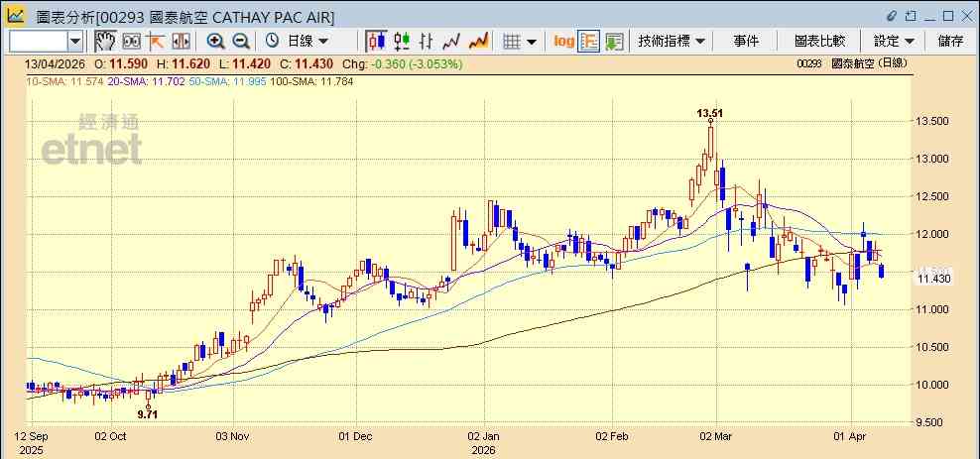Click the pop-out window icon in title bar

coord(912,16)
